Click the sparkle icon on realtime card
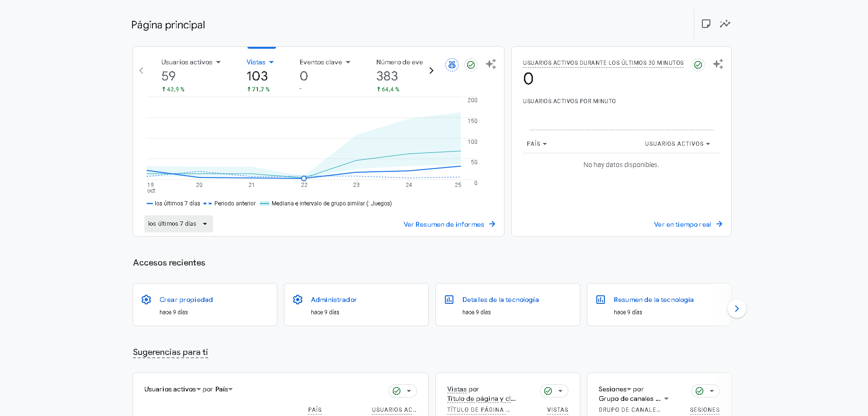The height and width of the screenshot is (416, 868). click(x=718, y=64)
